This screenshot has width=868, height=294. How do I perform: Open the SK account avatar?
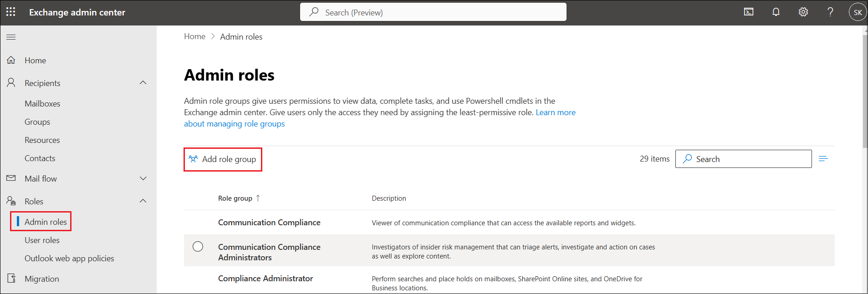[x=858, y=12]
